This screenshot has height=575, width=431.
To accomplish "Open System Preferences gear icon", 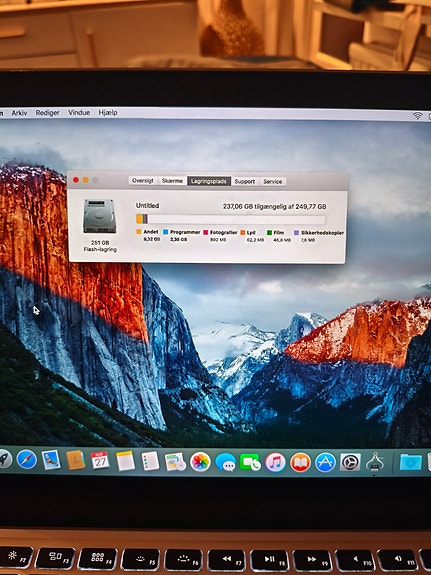I will [350, 462].
